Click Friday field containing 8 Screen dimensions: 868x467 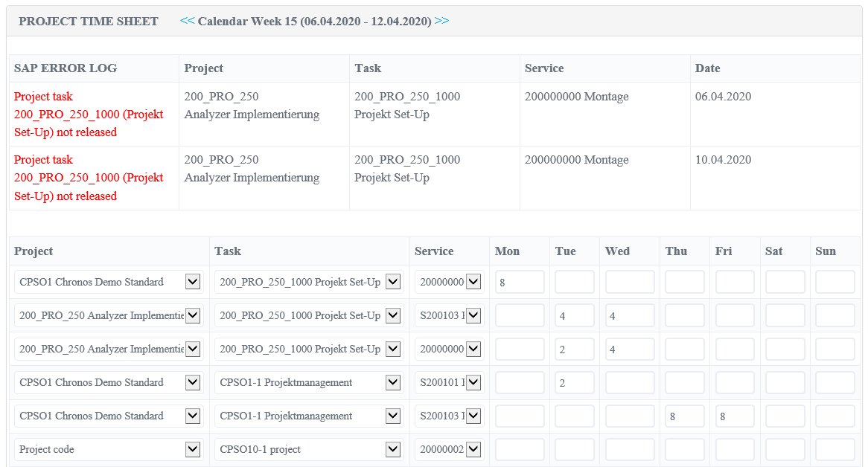(735, 416)
